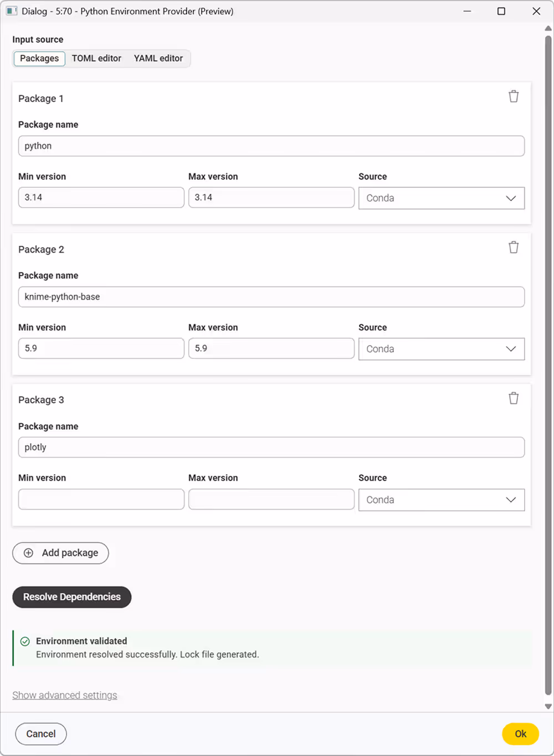554x756 pixels.
Task: Switch to YAML editor tab
Action: coord(158,58)
